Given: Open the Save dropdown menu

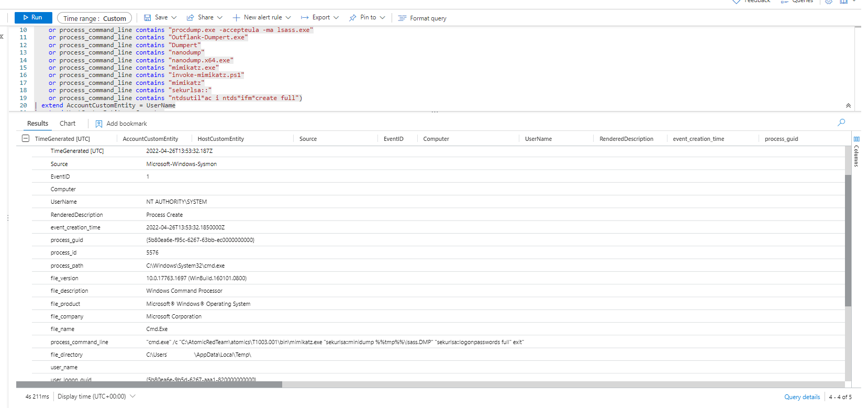Looking at the screenshot, I should click(160, 18).
